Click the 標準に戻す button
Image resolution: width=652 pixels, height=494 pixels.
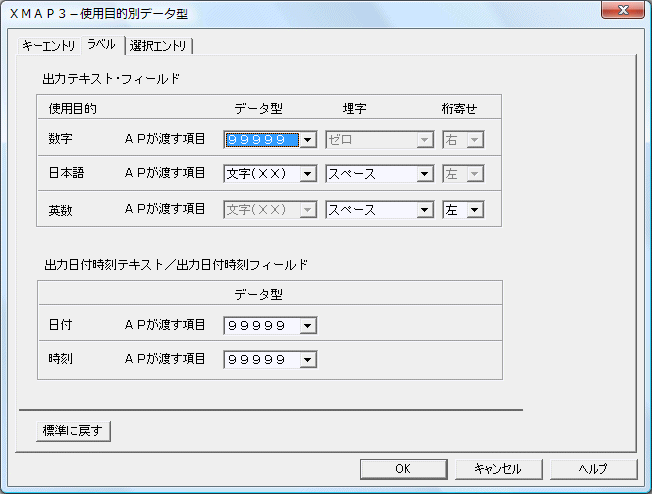coord(74,431)
